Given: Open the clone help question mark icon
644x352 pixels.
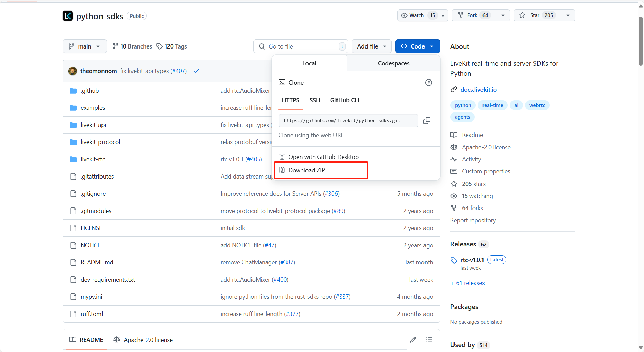Looking at the screenshot, I should [429, 83].
